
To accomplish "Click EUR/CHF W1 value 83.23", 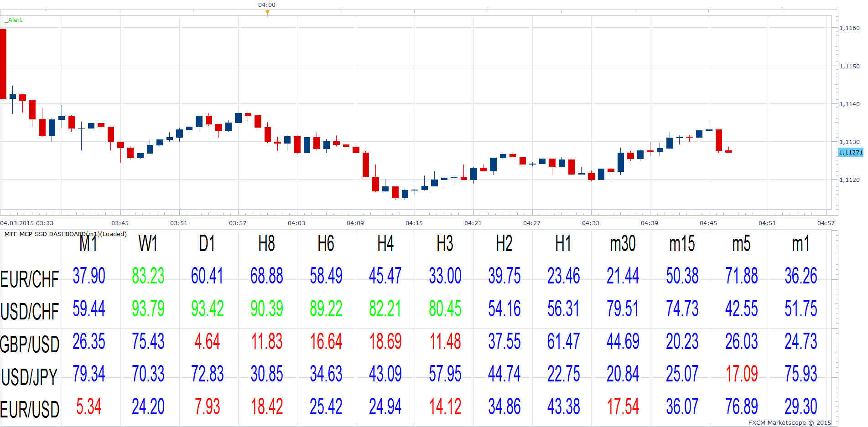I will point(148,276).
